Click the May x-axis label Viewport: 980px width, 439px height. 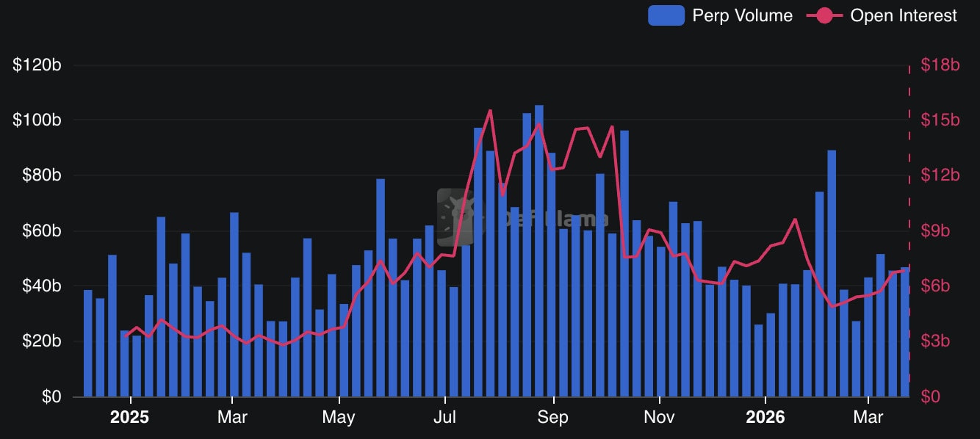pyautogui.click(x=339, y=418)
